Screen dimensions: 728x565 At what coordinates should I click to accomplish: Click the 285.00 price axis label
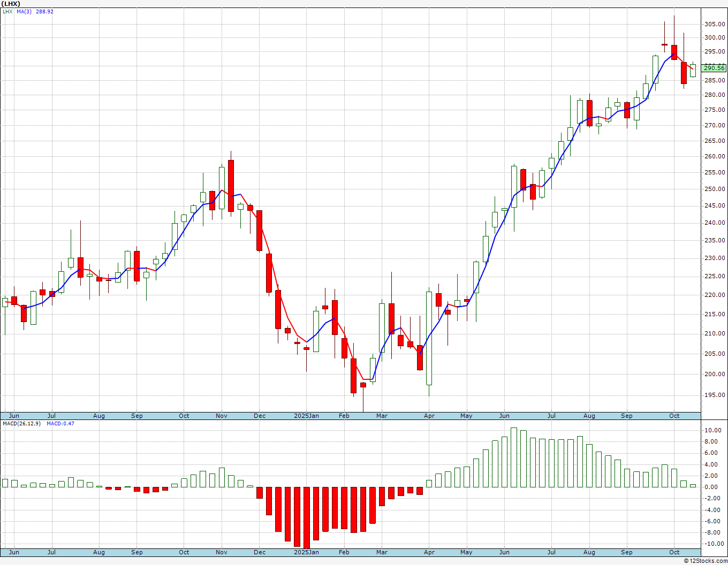click(715, 81)
